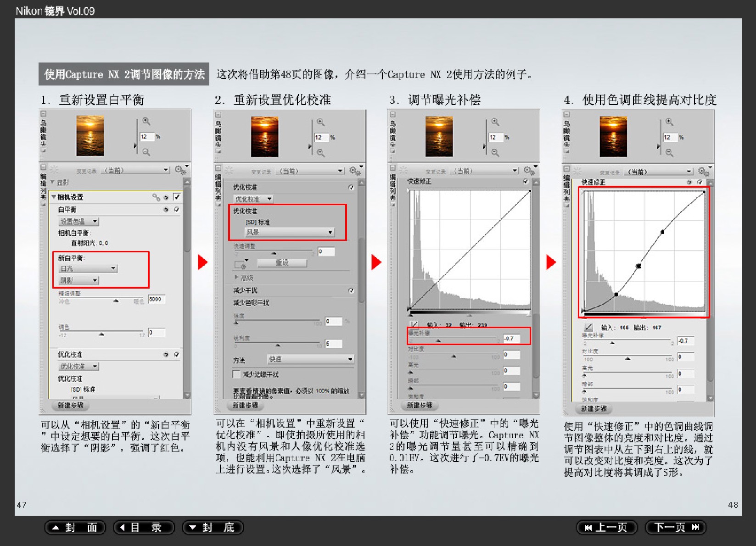This screenshot has width=756, height=546.
Task: Open the gear settings menu in step 3 edit list
Action: point(530,170)
